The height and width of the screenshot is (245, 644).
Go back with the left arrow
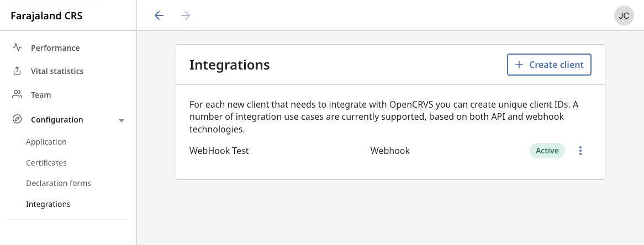click(159, 15)
